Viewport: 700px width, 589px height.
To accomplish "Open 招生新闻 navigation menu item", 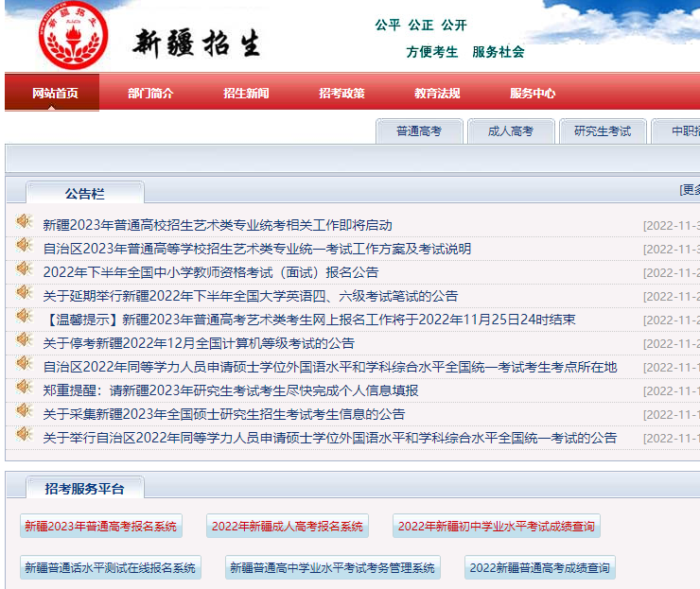I will point(246,94).
